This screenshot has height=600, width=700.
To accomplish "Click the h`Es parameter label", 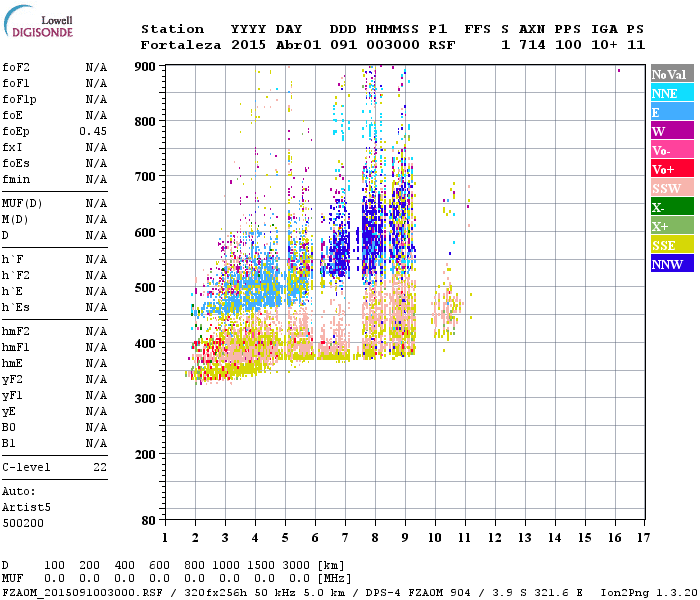I will pyautogui.click(x=16, y=308).
